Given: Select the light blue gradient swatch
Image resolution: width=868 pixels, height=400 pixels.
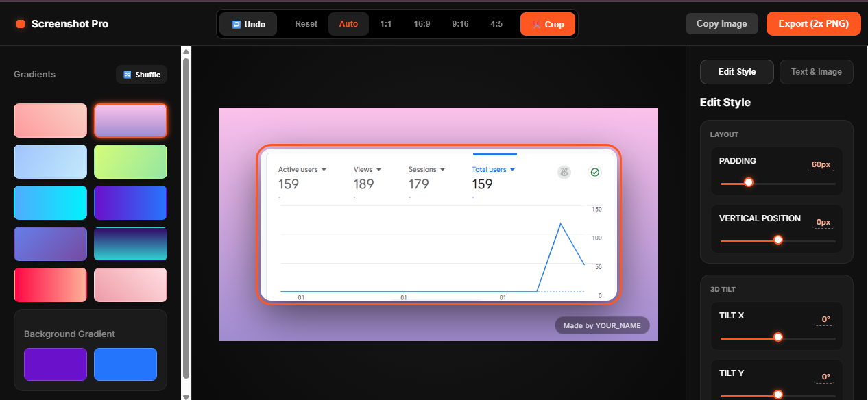Looking at the screenshot, I should point(51,162).
